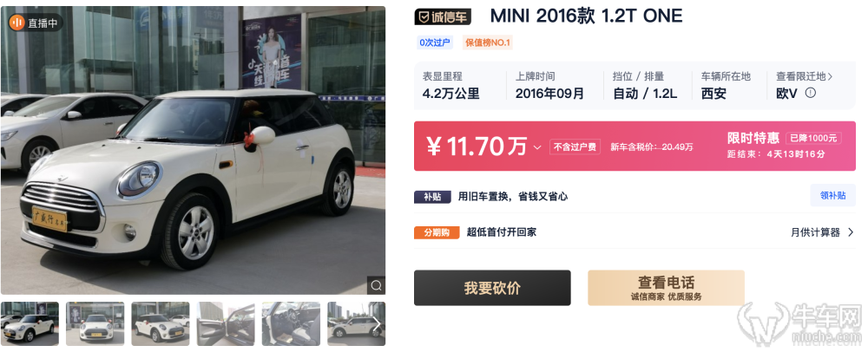The height and width of the screenshot is (352, 868).
Task: Select the open door interior thumbnail
Action: pos(226,323)
